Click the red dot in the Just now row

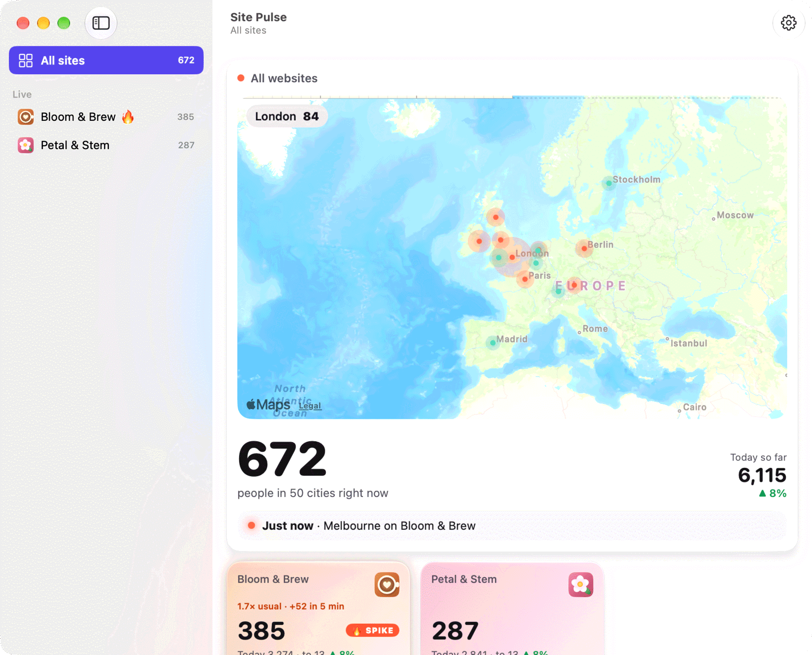252,525
